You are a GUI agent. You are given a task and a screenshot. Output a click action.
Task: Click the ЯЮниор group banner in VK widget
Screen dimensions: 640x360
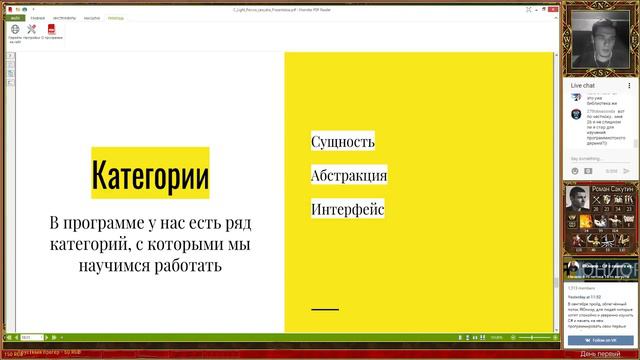600,270
